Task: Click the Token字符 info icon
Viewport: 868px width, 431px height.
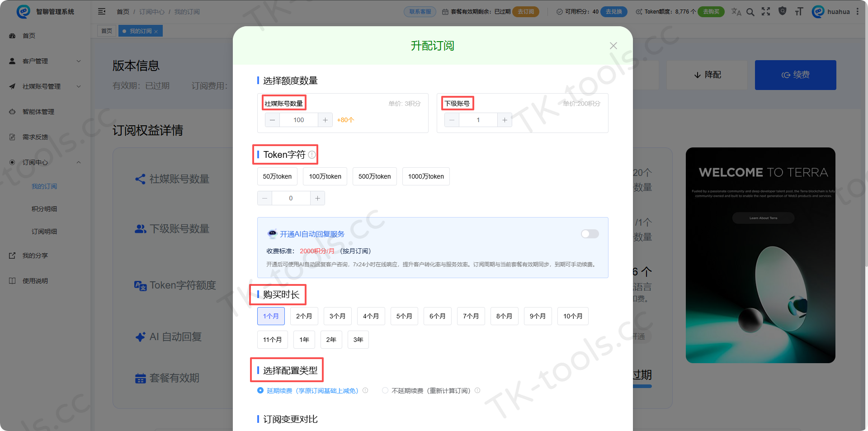Action: point(312,155)
